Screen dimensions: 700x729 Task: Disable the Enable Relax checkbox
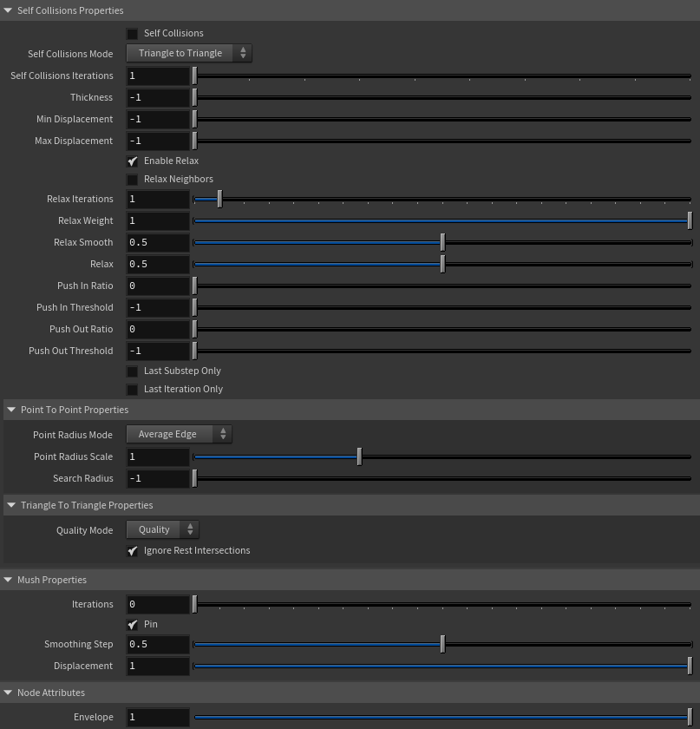click(133, 161)
